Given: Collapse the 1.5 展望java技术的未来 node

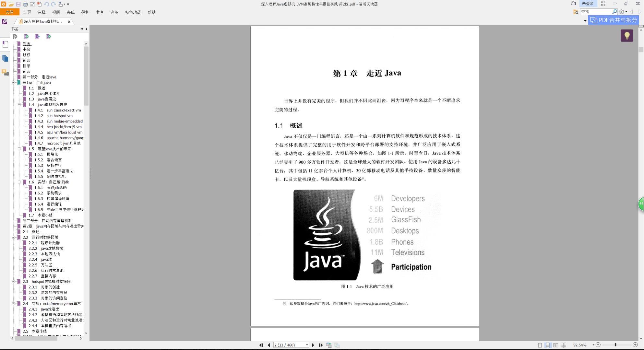Looking at the screenshot, I should pyautogui.click(x=19, y=149).
